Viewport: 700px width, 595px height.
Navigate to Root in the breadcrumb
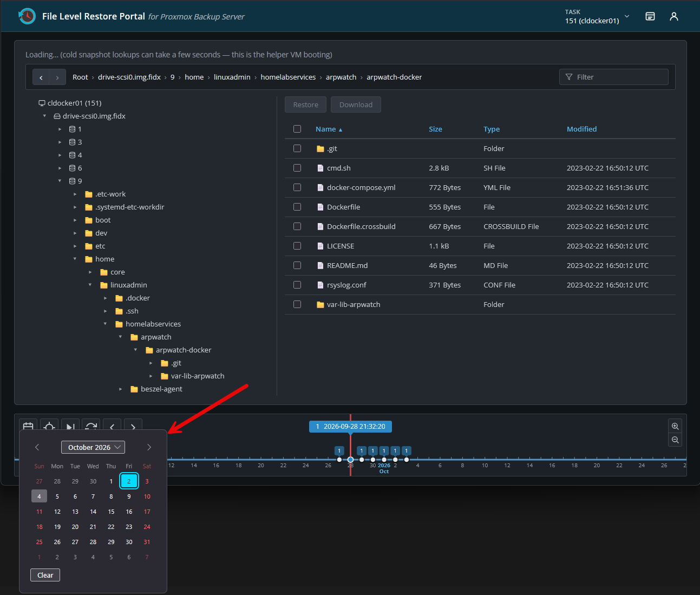pyautogui.click(x=80, y=77)
